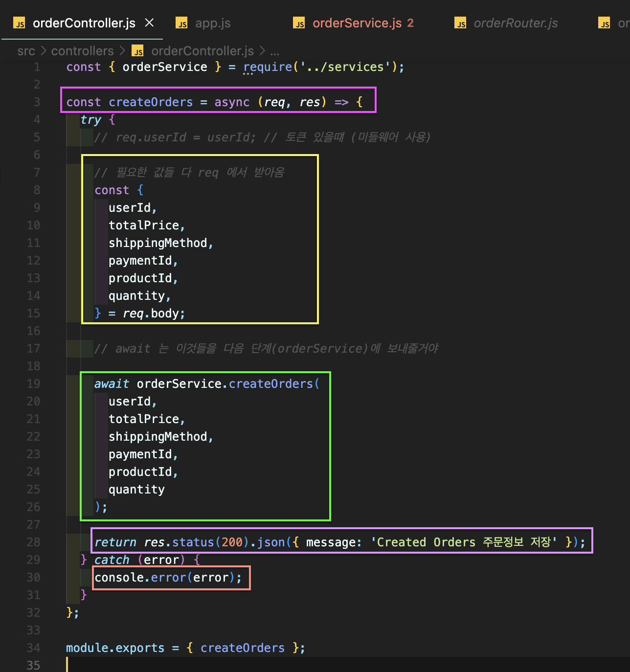Open the src breadcrumb segment
The image size is (630, 672).
pyautogui.click(x=26, y=51)
